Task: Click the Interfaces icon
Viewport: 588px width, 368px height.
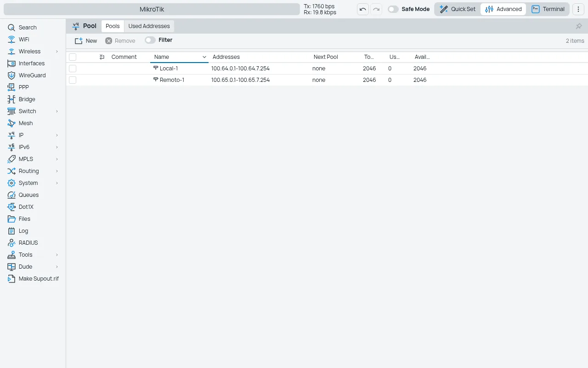Action: pos(11,63)
